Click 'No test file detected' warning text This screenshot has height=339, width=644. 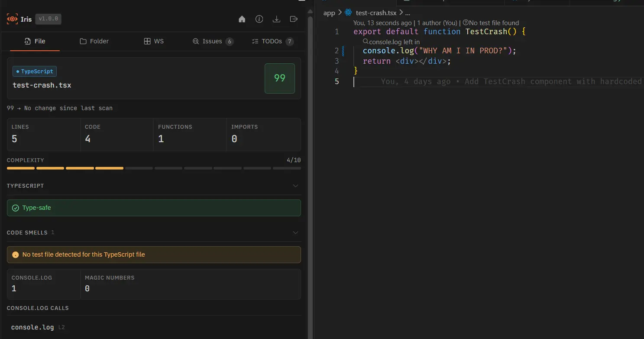84,255
